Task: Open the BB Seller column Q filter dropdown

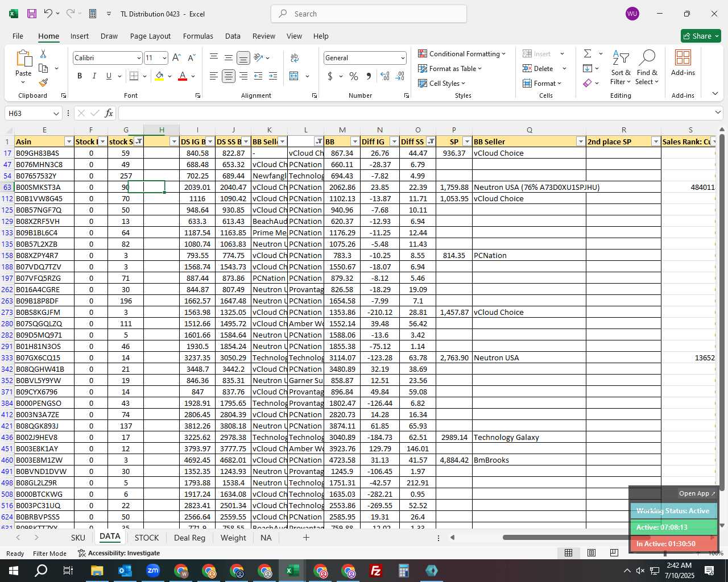Action: click(581, 142)
